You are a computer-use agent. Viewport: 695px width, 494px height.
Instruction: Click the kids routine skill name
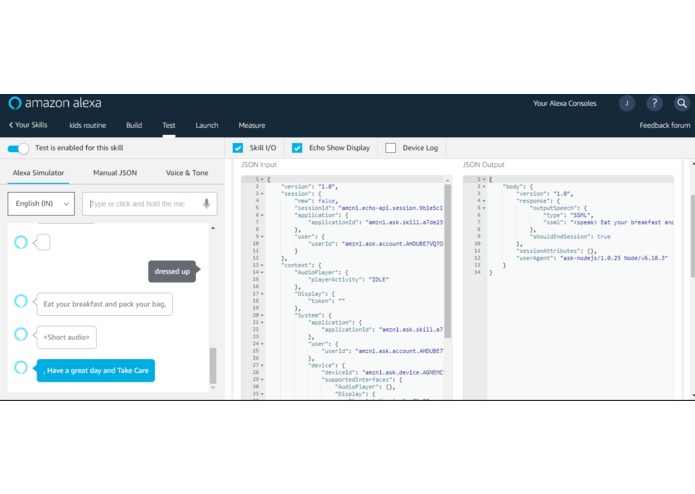[x=87, y=125]
